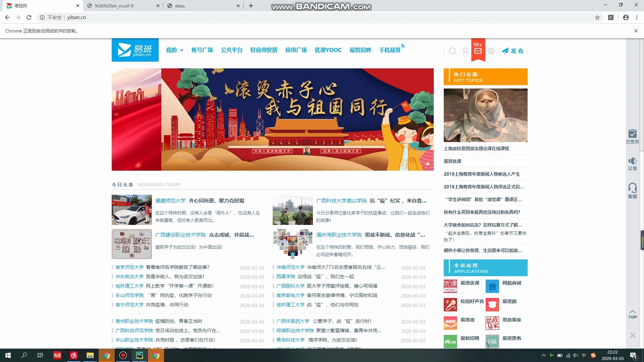Open the 西昌学院 school link

click(x=285, y=277)
